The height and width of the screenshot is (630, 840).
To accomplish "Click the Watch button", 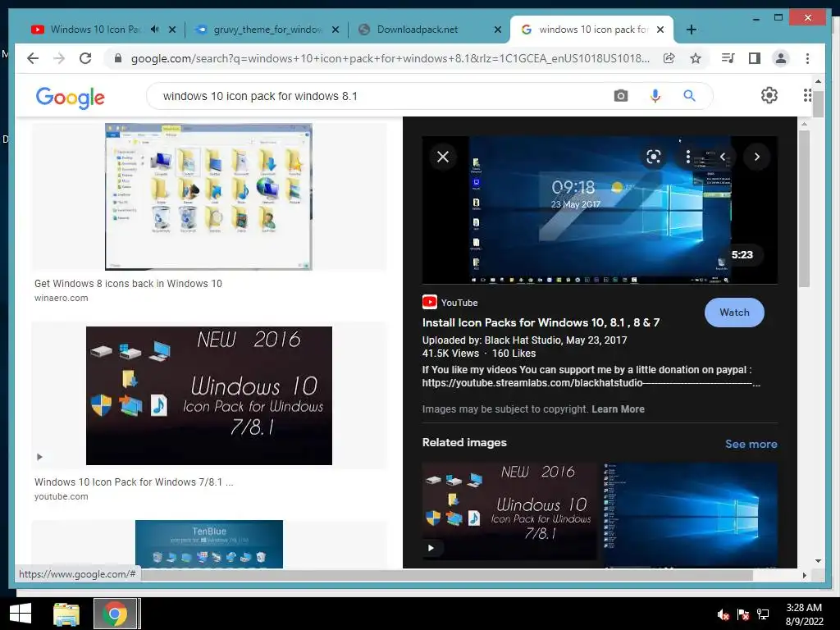I will coord(734,313).
